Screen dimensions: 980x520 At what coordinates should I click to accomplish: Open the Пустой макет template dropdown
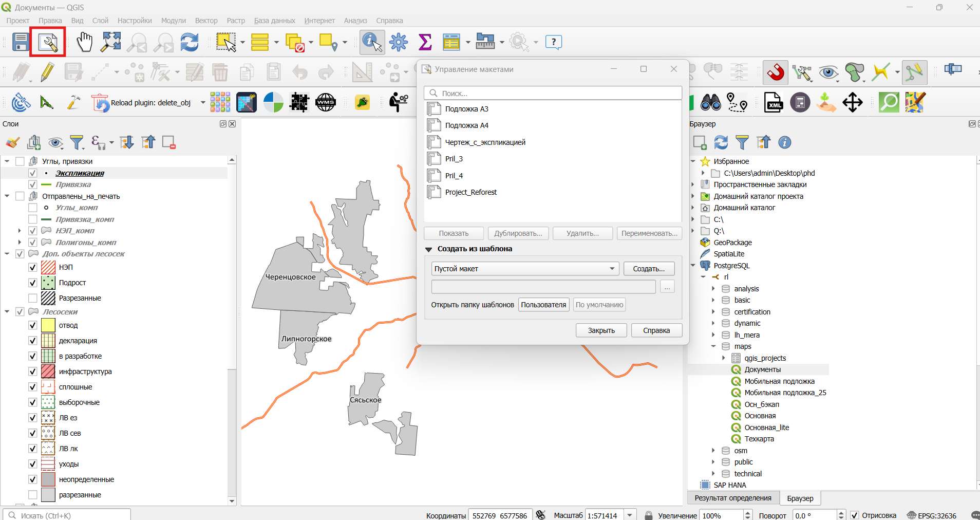click(x=525, y=269)
